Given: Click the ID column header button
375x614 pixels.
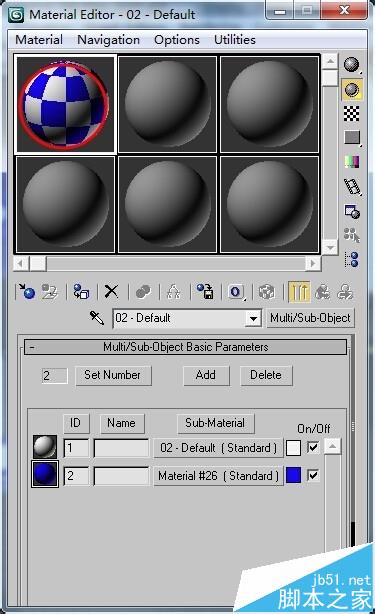Looking at the screenshot, I should (x=76, y=423).
